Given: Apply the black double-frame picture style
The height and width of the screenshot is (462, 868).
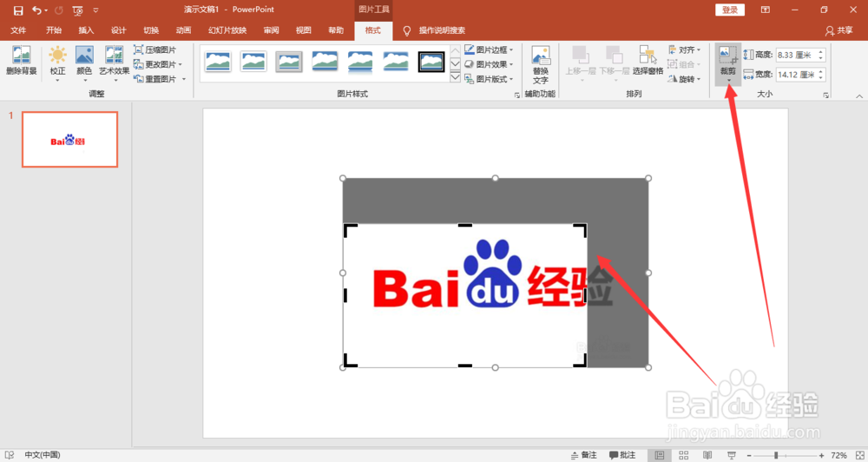Looking at the screenshot, I should point(431,62).
